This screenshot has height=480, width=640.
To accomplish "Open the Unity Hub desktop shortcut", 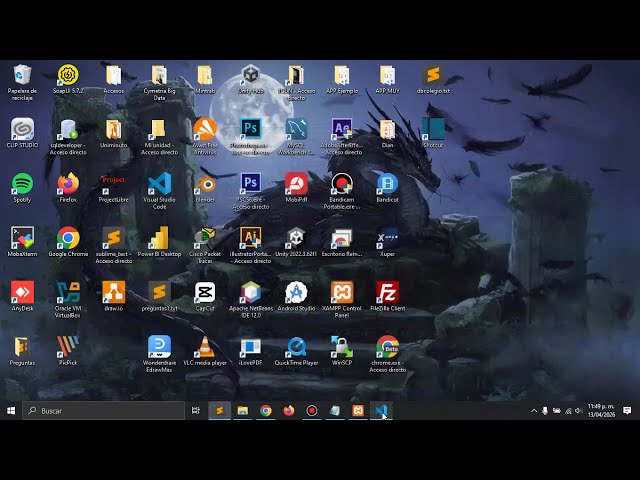I will coord(251,79).
